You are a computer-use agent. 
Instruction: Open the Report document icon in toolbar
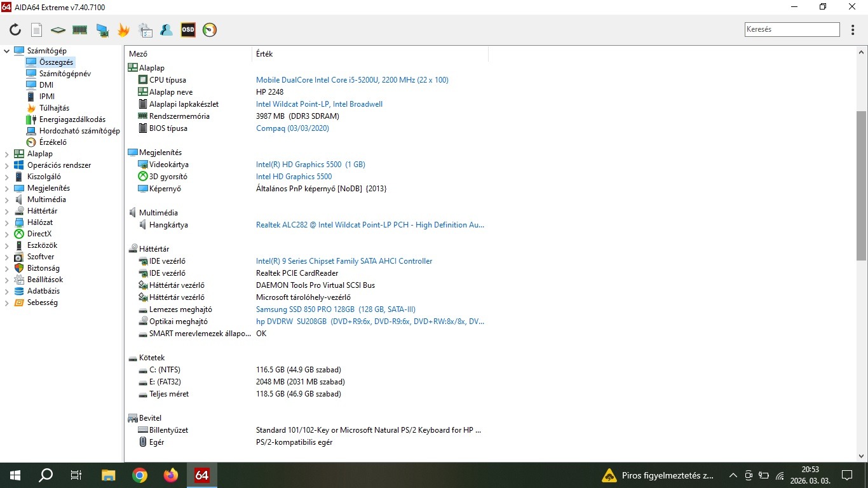click(x=37, y=30)
